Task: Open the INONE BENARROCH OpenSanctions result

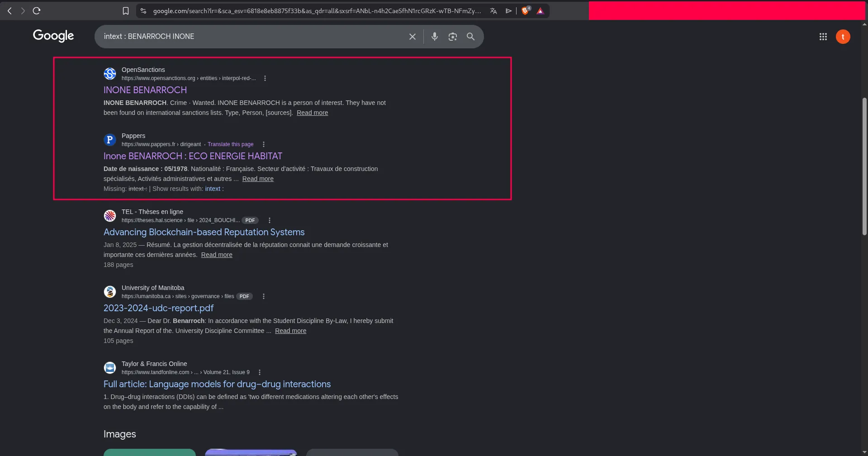Action: pyautogui.click(x=145, y=90)
